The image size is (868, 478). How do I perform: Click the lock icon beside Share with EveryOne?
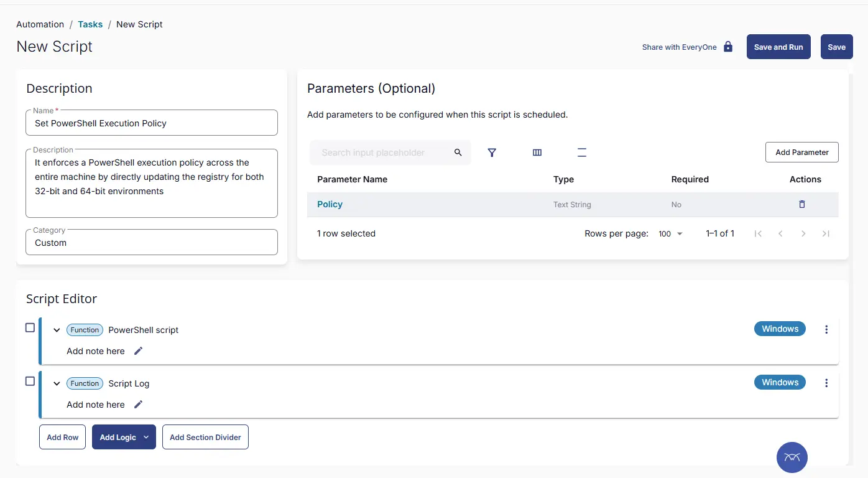tap(728, 47)
